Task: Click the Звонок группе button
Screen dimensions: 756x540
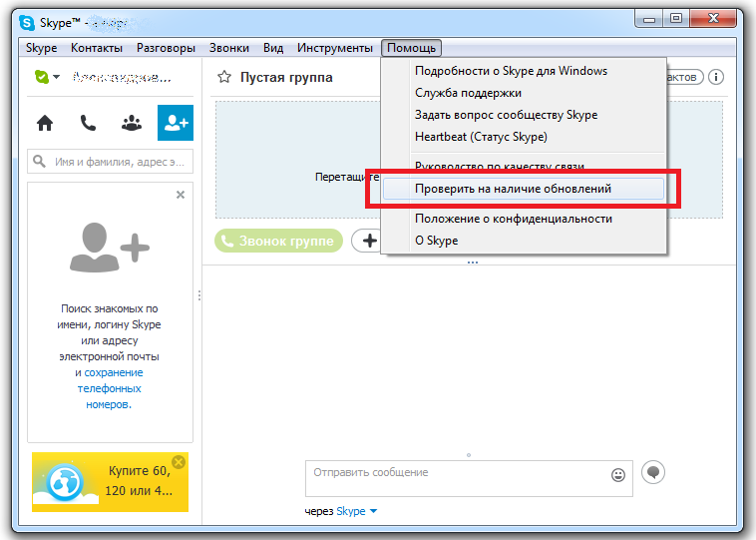Action: [x=278, y=241]
